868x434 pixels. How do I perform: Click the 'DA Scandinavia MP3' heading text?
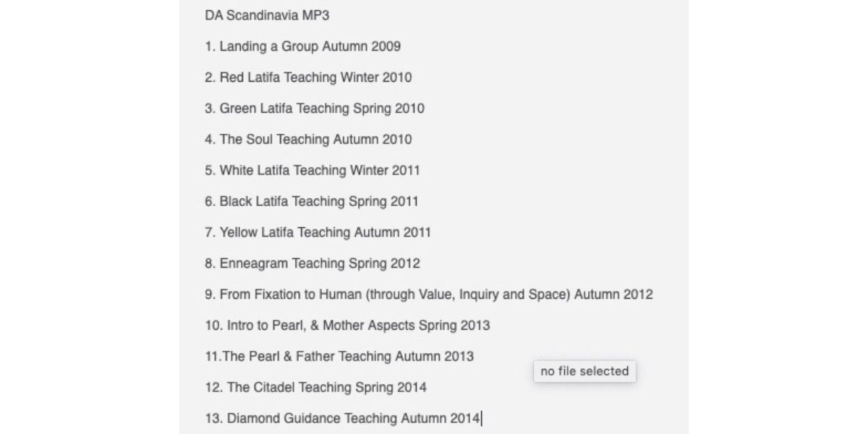click(267, 15)
